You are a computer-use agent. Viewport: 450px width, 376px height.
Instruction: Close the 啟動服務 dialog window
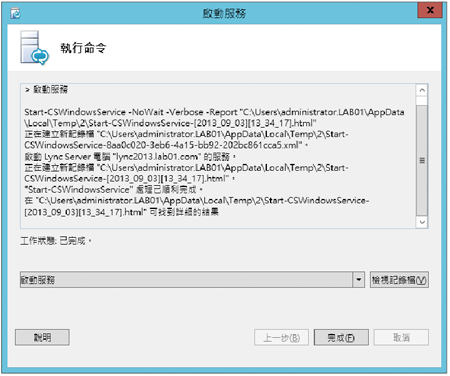click(x=430, y=10)
